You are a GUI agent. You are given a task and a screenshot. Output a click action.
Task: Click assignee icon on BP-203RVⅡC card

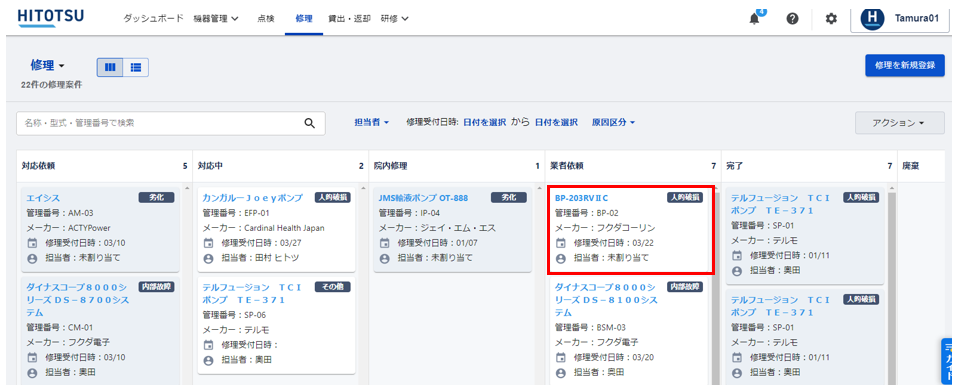[560, 258]
